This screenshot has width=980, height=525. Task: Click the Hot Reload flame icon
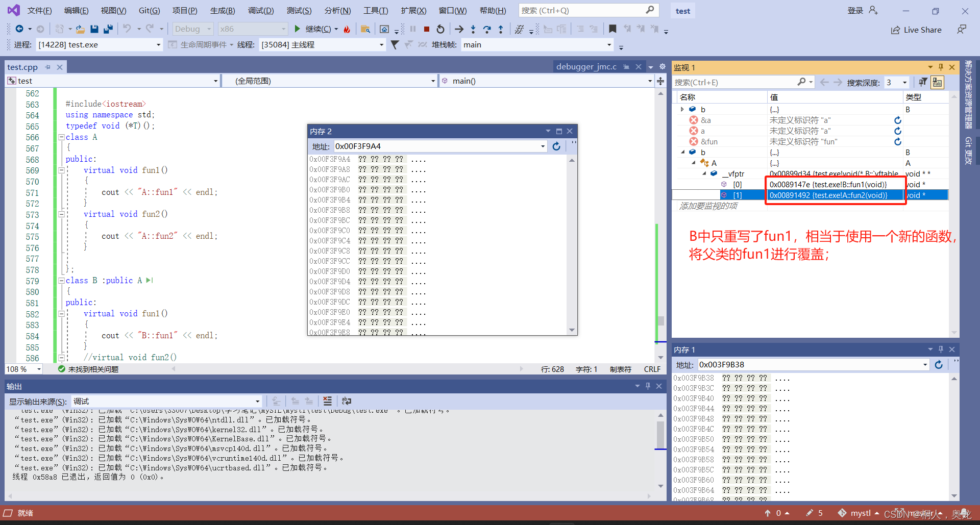347,29
